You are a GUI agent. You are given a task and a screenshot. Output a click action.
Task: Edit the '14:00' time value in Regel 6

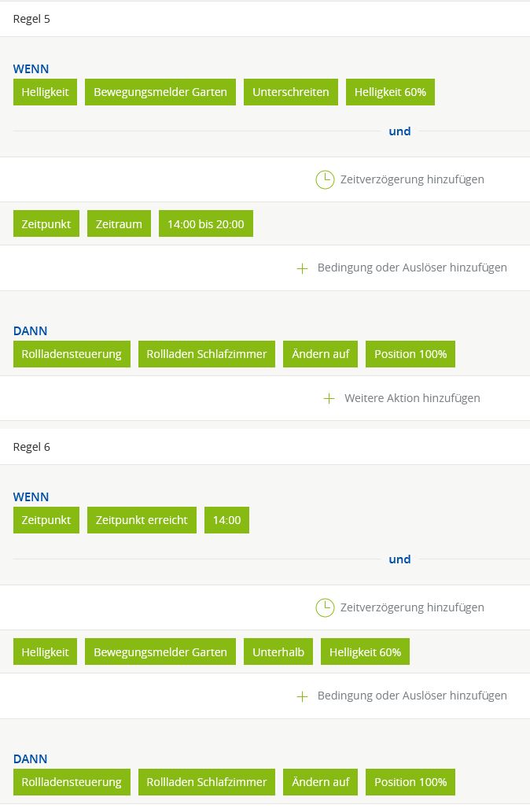pos(226,520)
